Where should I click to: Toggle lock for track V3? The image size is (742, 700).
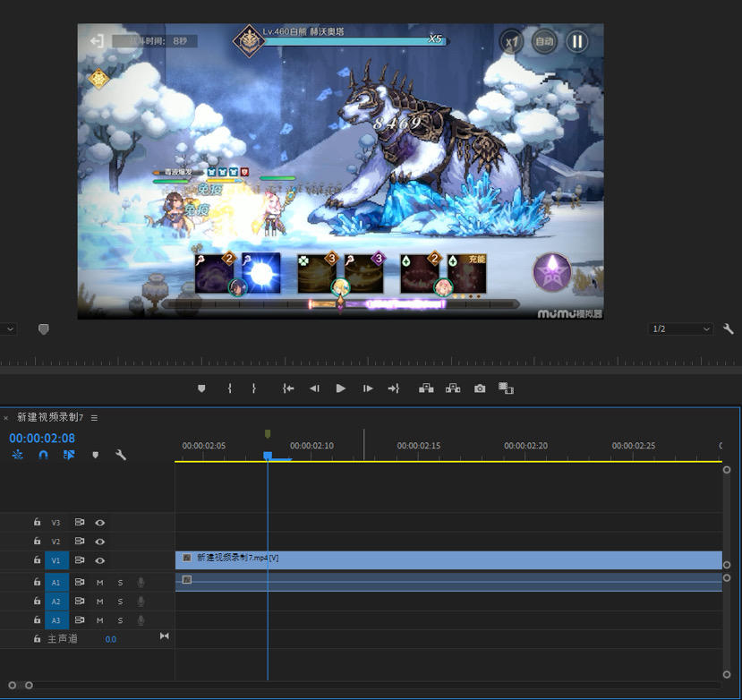[x=37, y=522]
